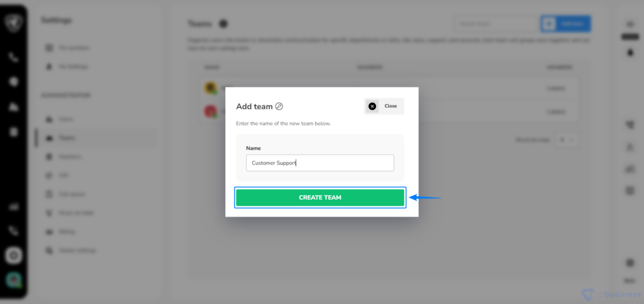644x304 pixels.
Task: Select the white settings gear in sidebar
Action: tap(14, 256)
